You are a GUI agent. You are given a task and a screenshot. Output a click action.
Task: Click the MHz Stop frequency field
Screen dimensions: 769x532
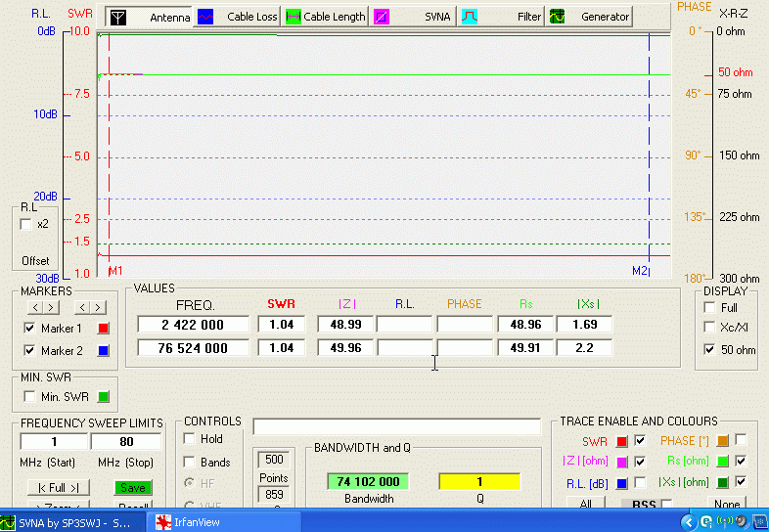click(x=127, y=441)
